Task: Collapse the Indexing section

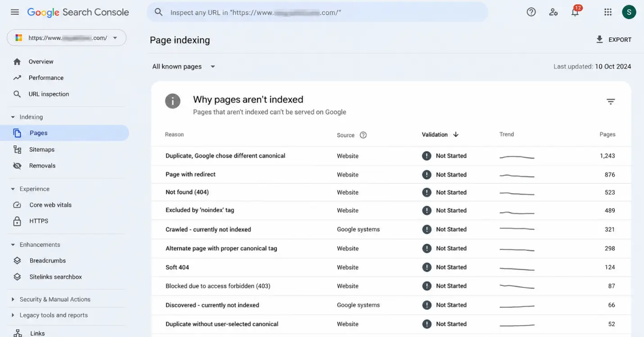Action: click(x=13, y=117)
